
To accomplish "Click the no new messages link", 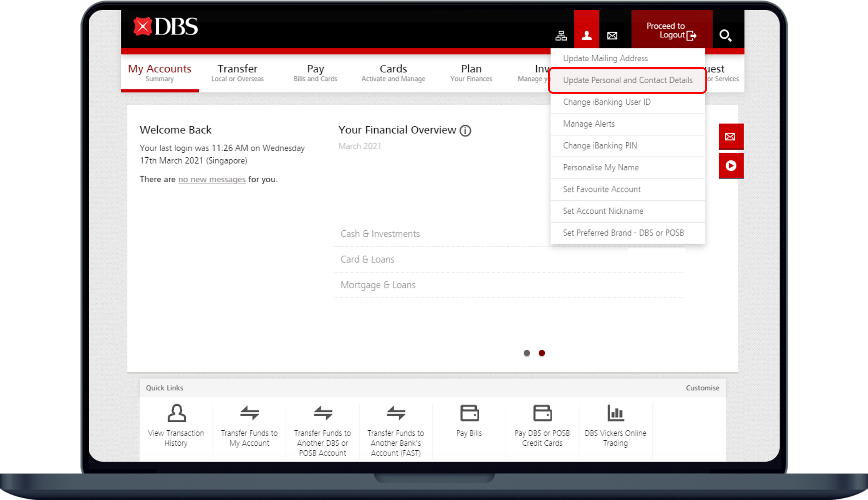I will [x=212, y=180].
